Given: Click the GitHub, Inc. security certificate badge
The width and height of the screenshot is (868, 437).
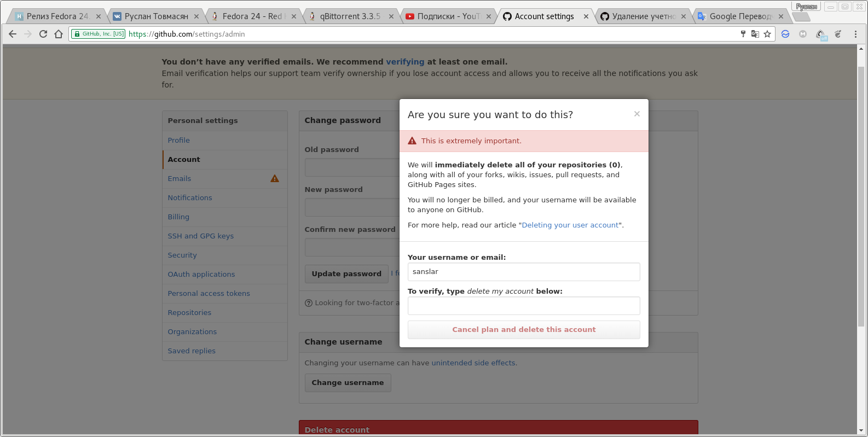Looking at the screenshot, I should coord(99,34).
